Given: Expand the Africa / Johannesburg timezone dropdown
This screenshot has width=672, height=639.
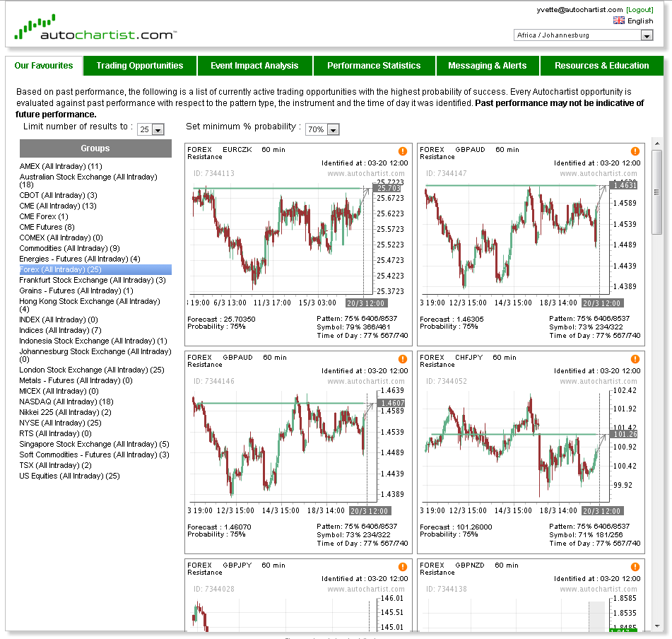Looking at the screenshot, I should [647, 35].
